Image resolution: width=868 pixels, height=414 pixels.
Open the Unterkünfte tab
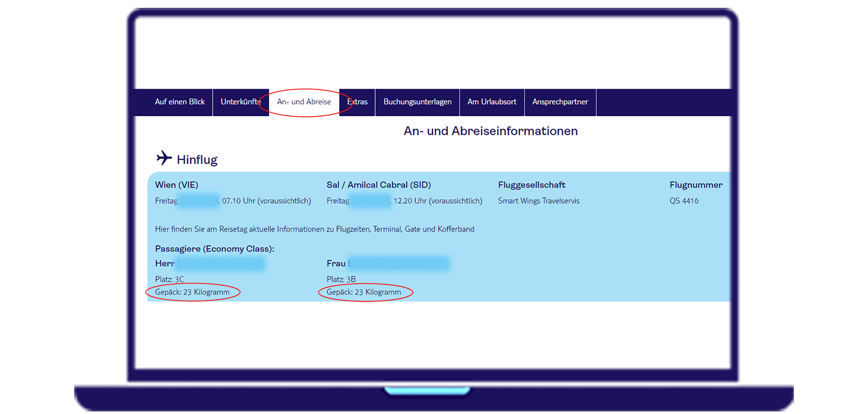(240, 102)
